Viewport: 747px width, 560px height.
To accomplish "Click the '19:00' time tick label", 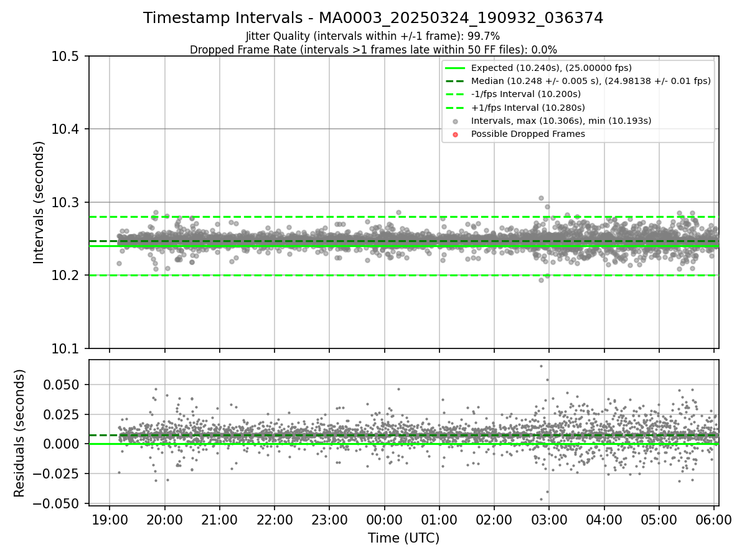I will (x=110, y=520).
